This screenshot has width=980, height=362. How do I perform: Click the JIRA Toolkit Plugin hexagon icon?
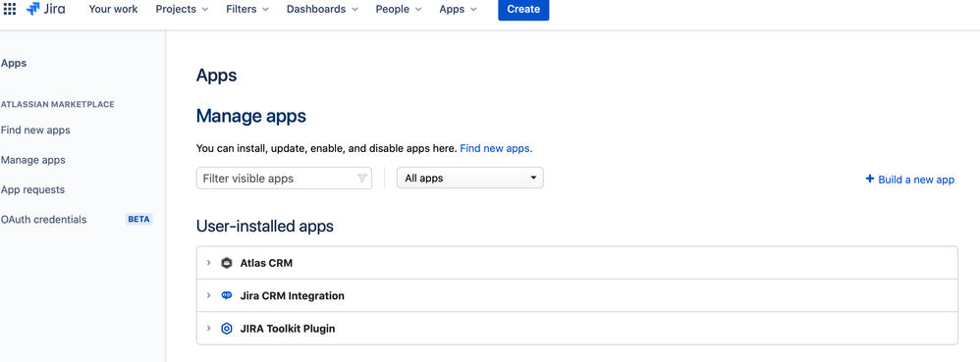click(x=227, y=329)
